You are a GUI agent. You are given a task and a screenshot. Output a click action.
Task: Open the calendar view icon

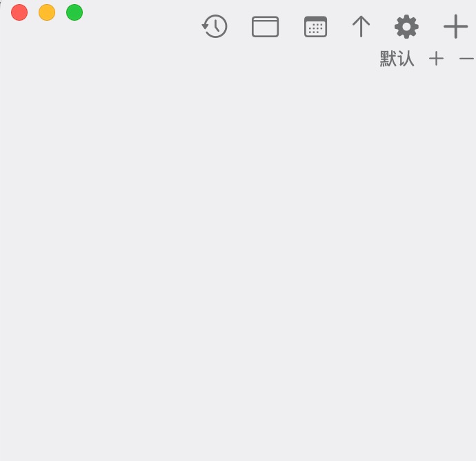click(x=315, y=27)
